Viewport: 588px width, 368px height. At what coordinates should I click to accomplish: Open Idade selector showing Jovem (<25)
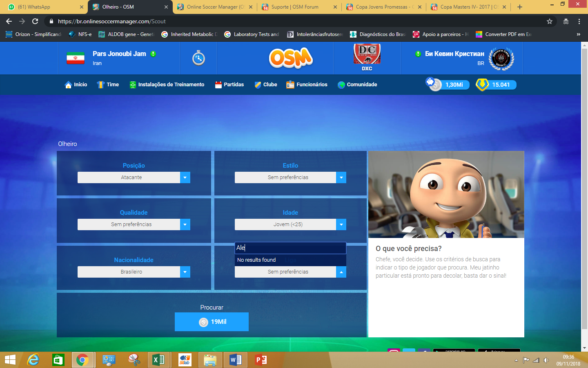click(290, 224)
